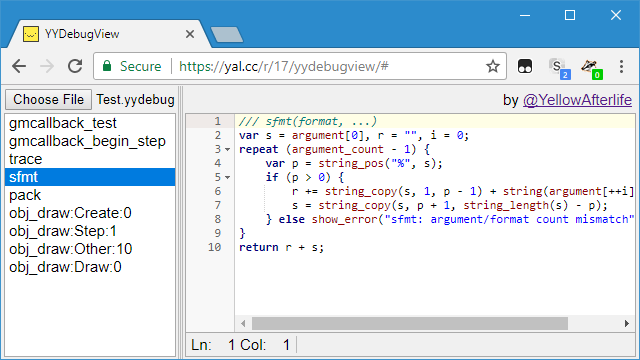This screenshot has width=640, height=360.
Task: Click 'show_error' in line 8
Action: [344, 219]
